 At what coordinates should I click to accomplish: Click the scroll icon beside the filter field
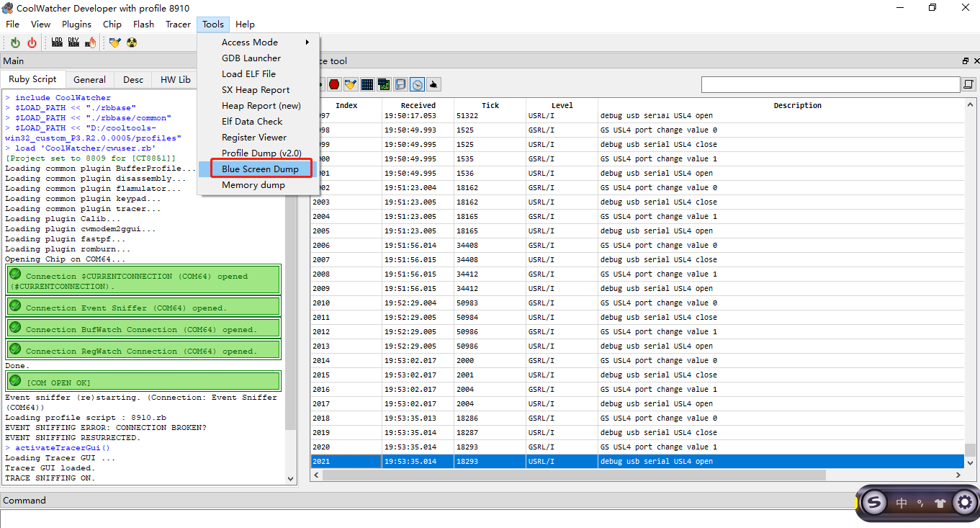[x=969, y=85]
